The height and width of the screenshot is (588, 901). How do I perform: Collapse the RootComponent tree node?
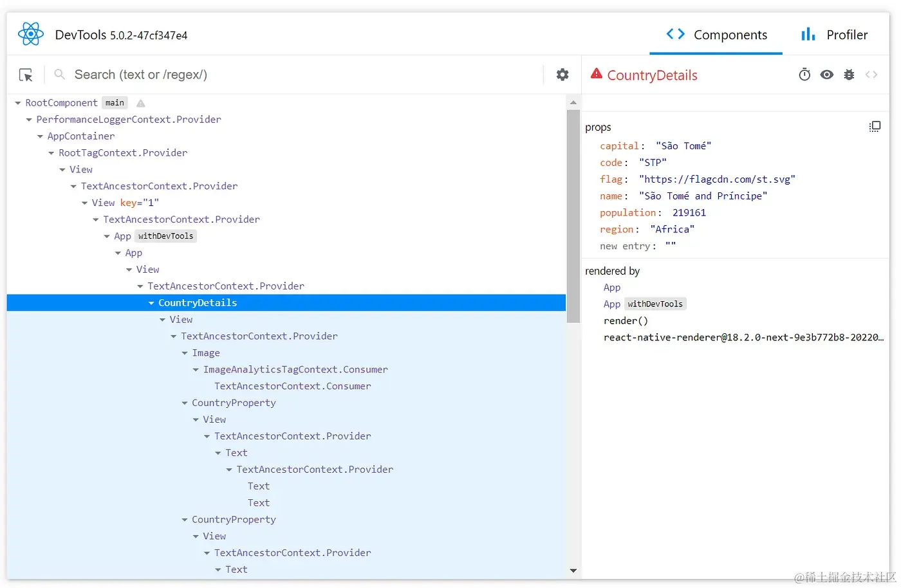click(18, 103)
